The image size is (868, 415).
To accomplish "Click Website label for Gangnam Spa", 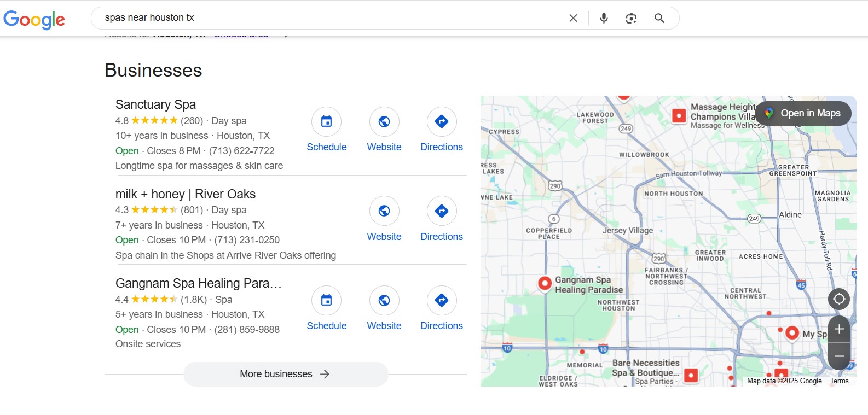I will pyautogui.click(x=384, y=326).
